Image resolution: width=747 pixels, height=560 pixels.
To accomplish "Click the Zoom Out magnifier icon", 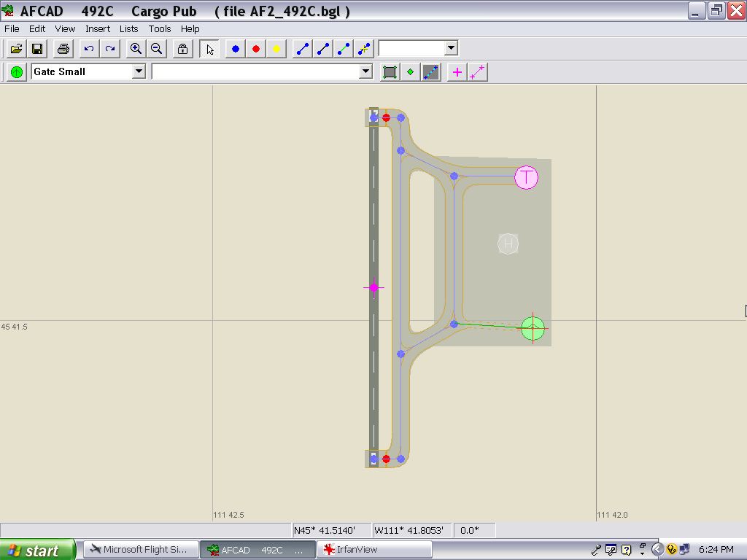I will pyautogui.click(x=156, y=49).
